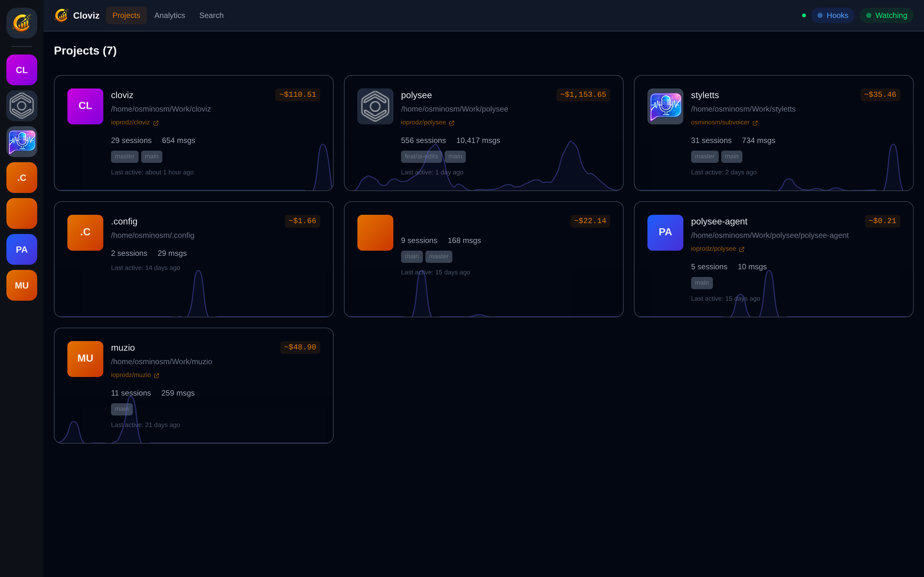Click the .C config icon in the sidebar
This screenshot has width=924, height=577.
click(21, 178)
